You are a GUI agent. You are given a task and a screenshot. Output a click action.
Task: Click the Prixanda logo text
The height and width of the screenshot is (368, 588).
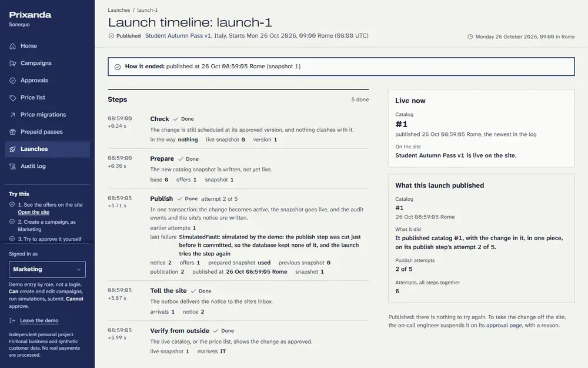[30, 15]
